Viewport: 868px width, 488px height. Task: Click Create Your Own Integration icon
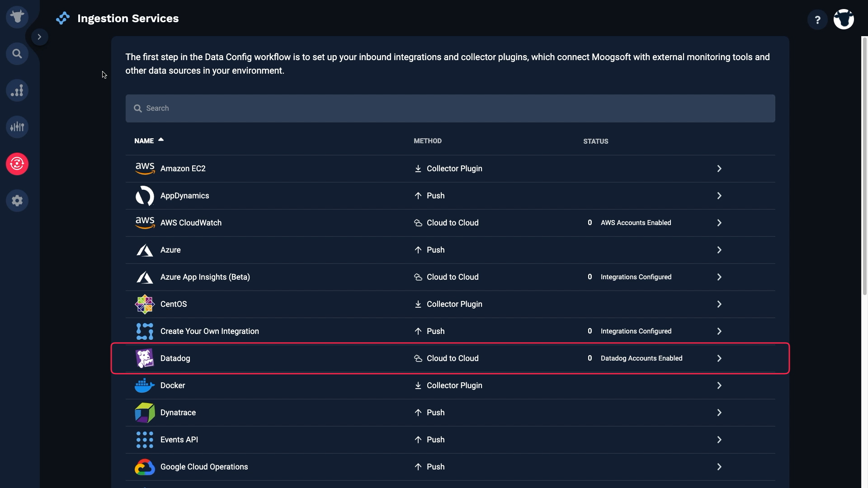[x=145, y=331]
